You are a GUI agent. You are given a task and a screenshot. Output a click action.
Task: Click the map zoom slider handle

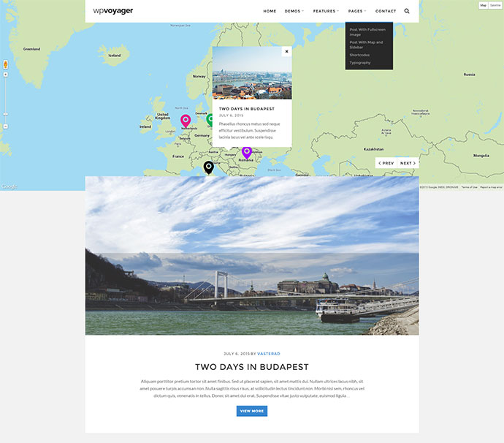click(5, 114)
